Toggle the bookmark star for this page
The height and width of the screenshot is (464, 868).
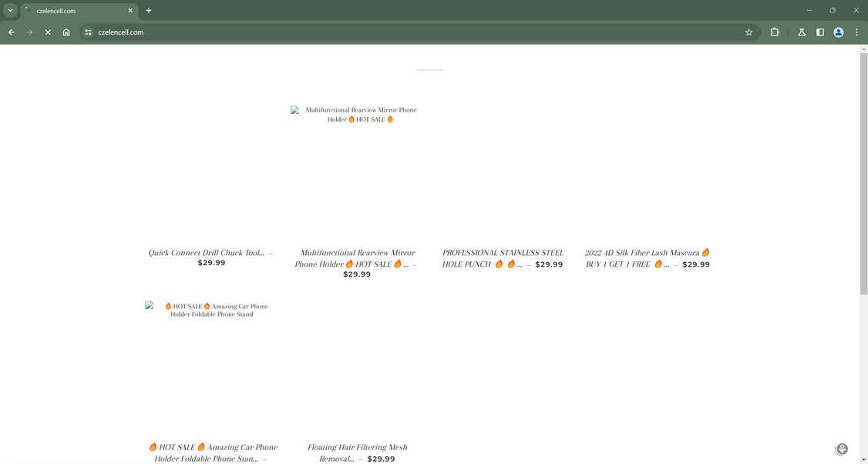[x=749, y=32]
